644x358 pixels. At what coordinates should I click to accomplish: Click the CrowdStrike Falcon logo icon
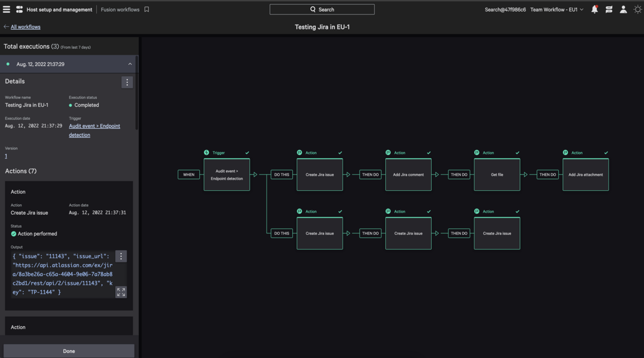[19, 10]
